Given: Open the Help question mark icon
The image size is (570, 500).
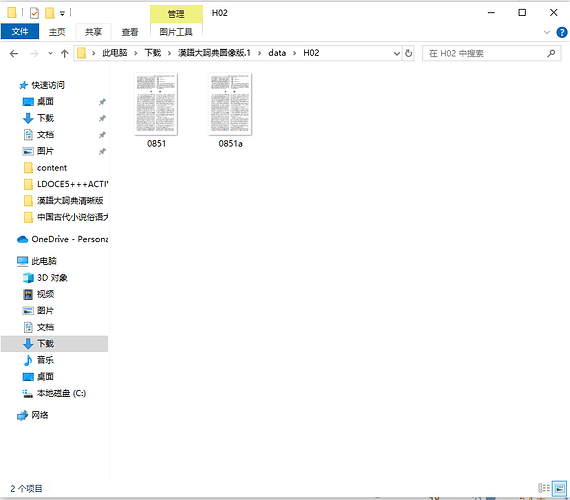Looking at the screenshot, I should pyautogui.click(x=562, y=32).
